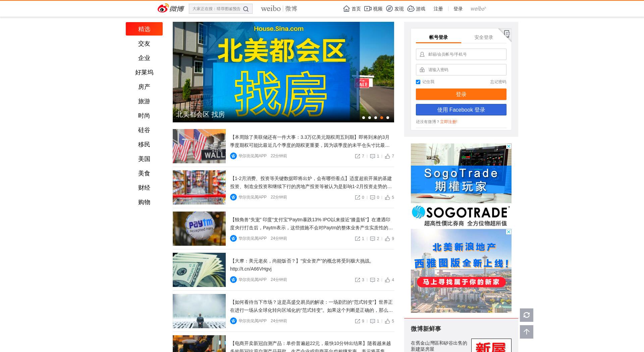
Task: Click repost icon on 大摩美元 post
Action: tap(358, 280)
